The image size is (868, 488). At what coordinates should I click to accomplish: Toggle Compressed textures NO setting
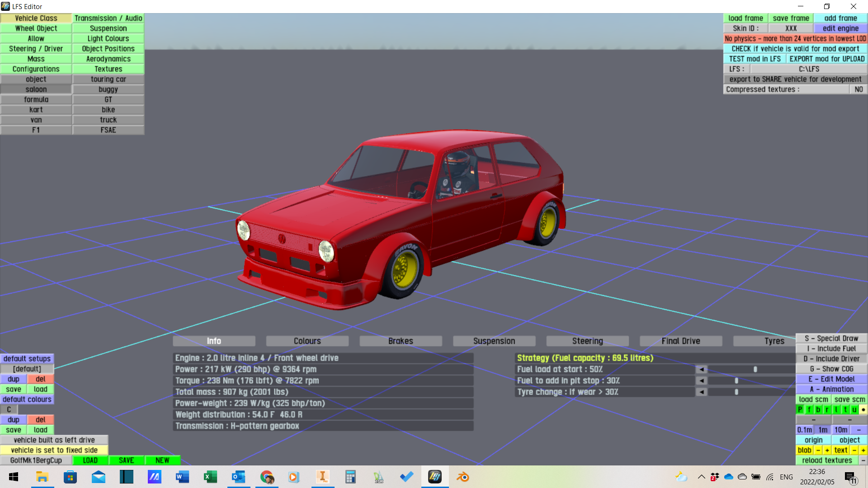859,89
